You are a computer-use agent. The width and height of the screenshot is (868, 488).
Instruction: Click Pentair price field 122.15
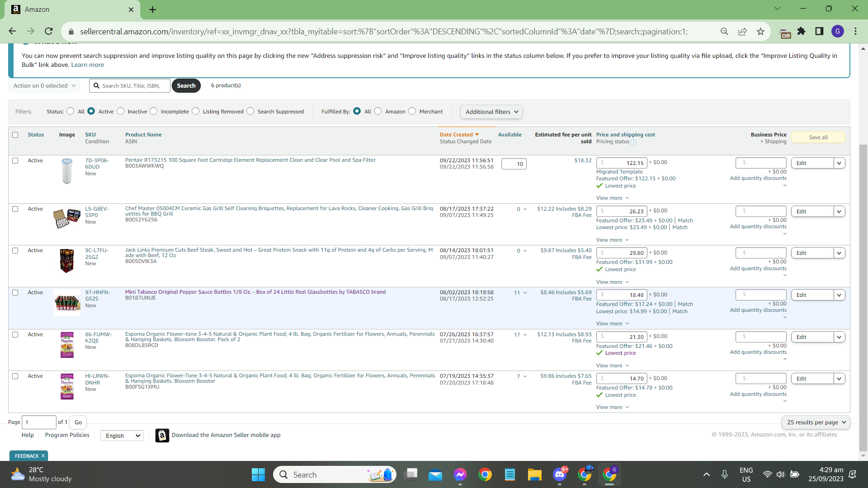pos(622,163)
